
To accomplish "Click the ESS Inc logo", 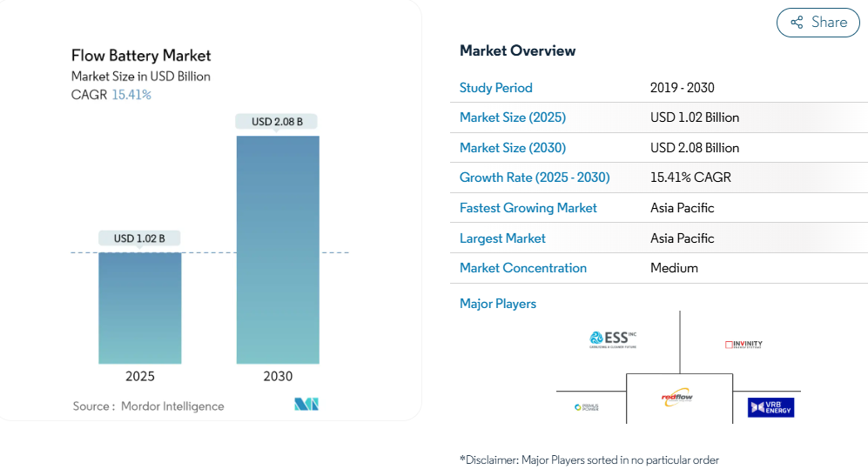I will click(613, 339).
